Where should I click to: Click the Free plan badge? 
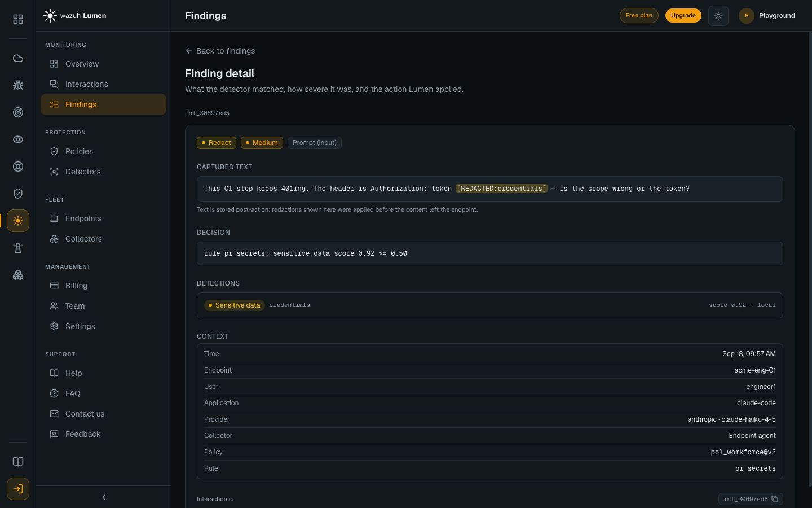point(639,16)
